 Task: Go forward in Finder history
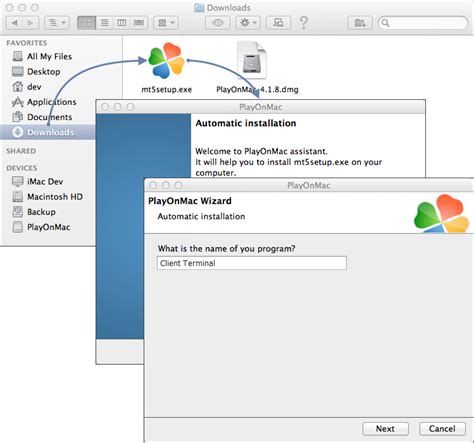point(30,23)
